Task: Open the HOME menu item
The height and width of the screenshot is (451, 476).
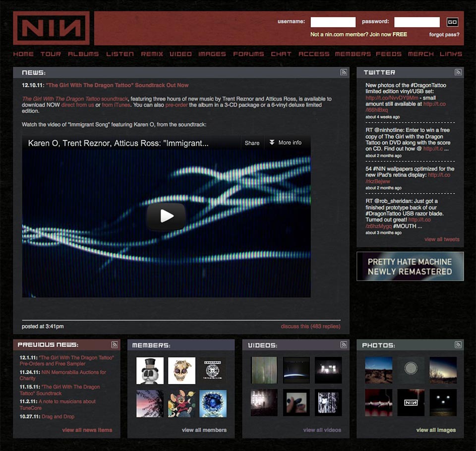Action: click(x=23, y=54)
